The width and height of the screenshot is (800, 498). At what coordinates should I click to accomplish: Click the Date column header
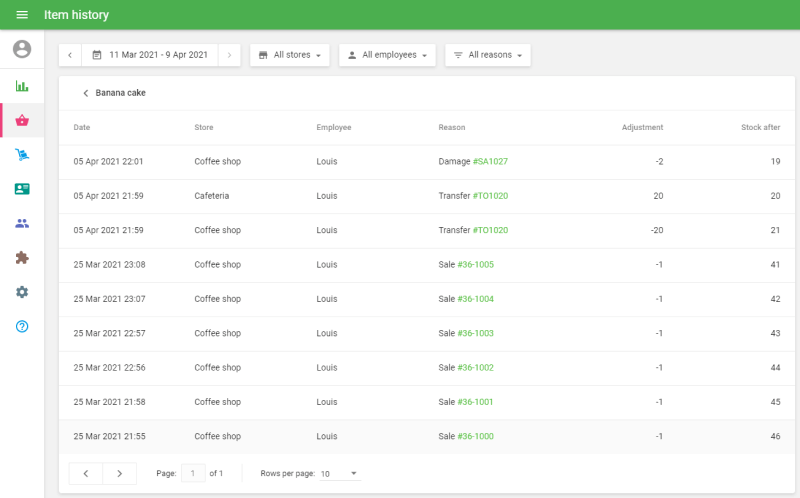(82, 127)
